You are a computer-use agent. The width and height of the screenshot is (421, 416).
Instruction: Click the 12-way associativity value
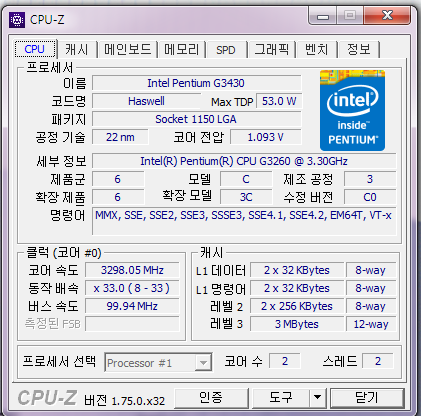(371, 324)
